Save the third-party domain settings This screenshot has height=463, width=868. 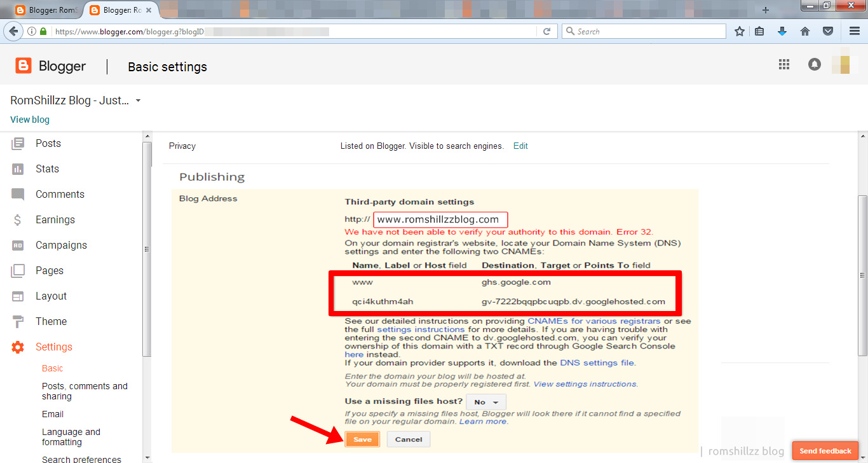362,439
